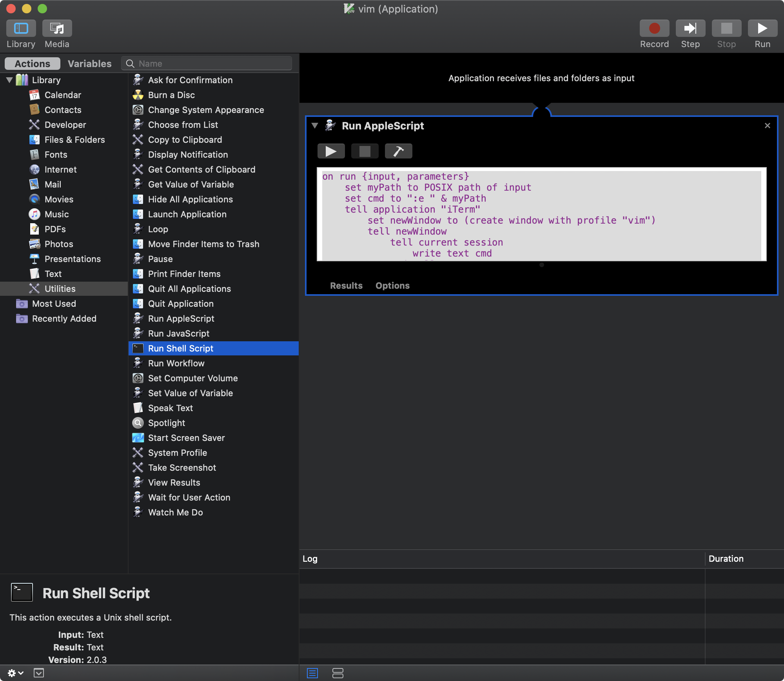Image resolution: width=784 pixels, height=681 pixels.
Task: Run the AppleScript with the play button
Action: coord(331,151)
